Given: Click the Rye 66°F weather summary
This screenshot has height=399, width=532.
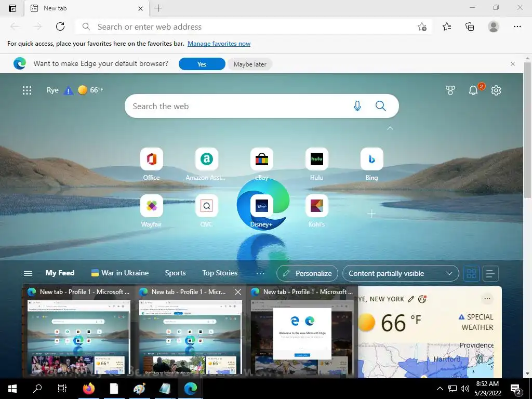Looking at the screenshot, I should pos(75,90).
